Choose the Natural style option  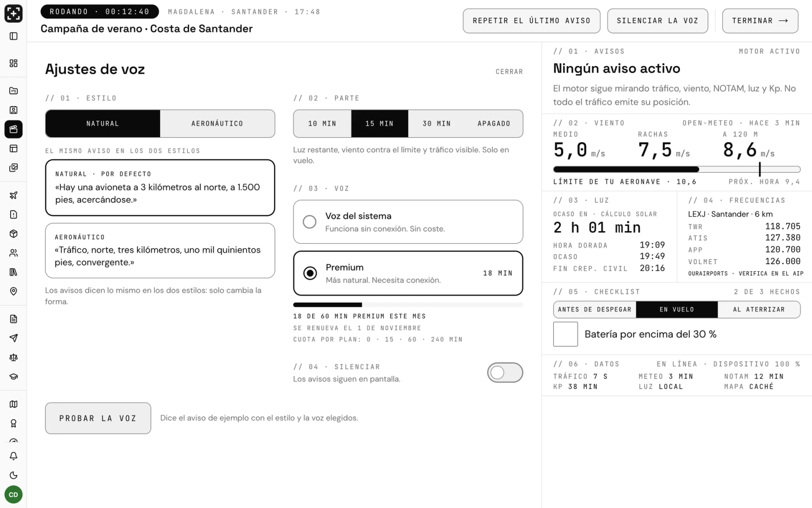coord(103,123)
